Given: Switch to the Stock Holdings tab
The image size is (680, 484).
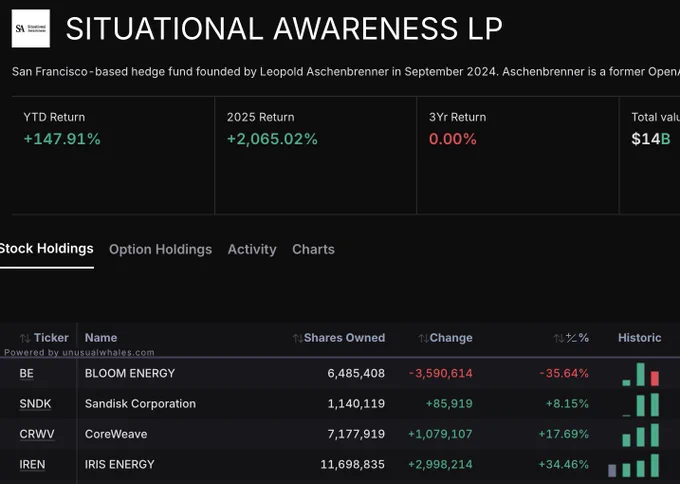Looking at the screenshot, I should coord(46,249).
